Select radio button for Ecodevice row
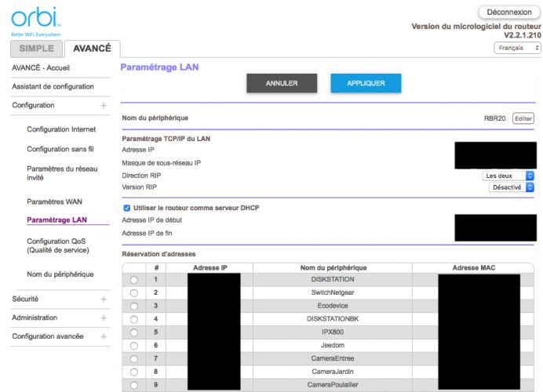Image resolution: width=543 pixels, height=392 pixels. tap(134, 307)
